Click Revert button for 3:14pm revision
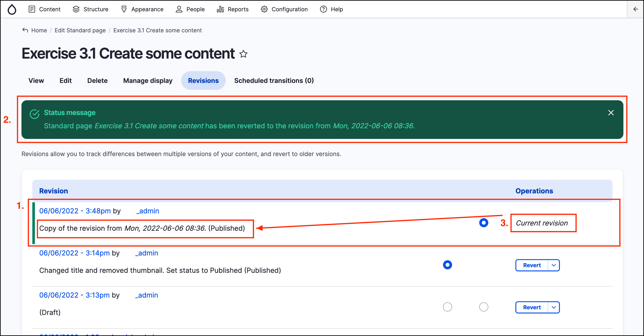 pyautogui.click(x=531, y=265)
